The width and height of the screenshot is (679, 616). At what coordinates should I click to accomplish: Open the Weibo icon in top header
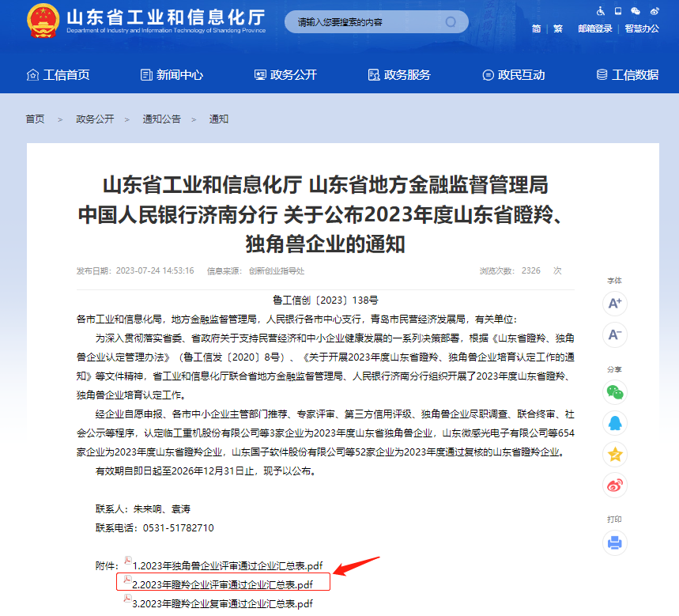pyautogui.click(x=654, y=11)
